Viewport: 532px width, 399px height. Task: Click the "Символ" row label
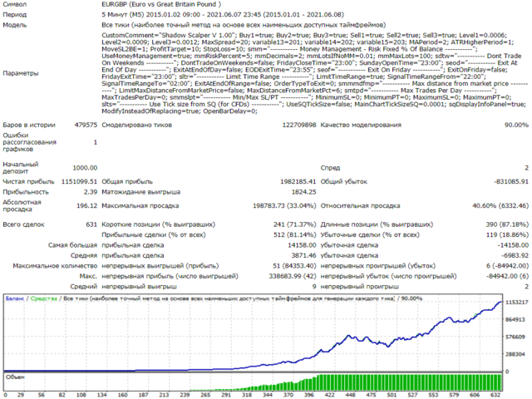pyautogui.click(x=15, y=4)
